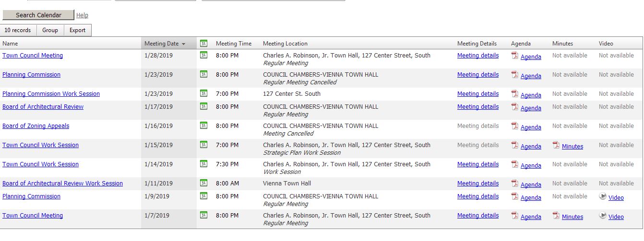Open the Group tab

(x=50, y=30)
